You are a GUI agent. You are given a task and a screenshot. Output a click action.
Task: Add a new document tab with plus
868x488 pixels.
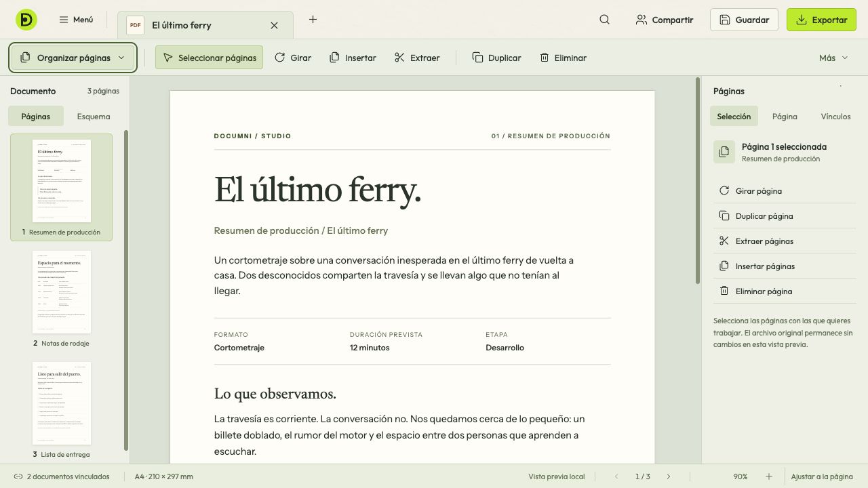coord(313,20)
